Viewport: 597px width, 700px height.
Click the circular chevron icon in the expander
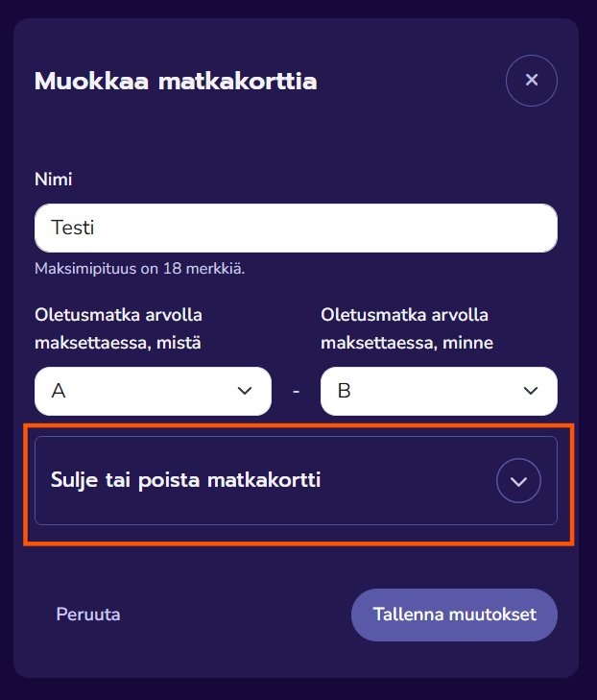point(518,481)
